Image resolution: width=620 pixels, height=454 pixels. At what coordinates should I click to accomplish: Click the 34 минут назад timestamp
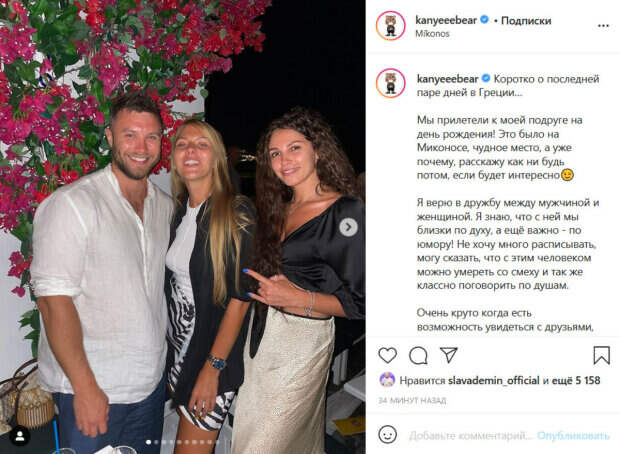click(x=412, y=401)
